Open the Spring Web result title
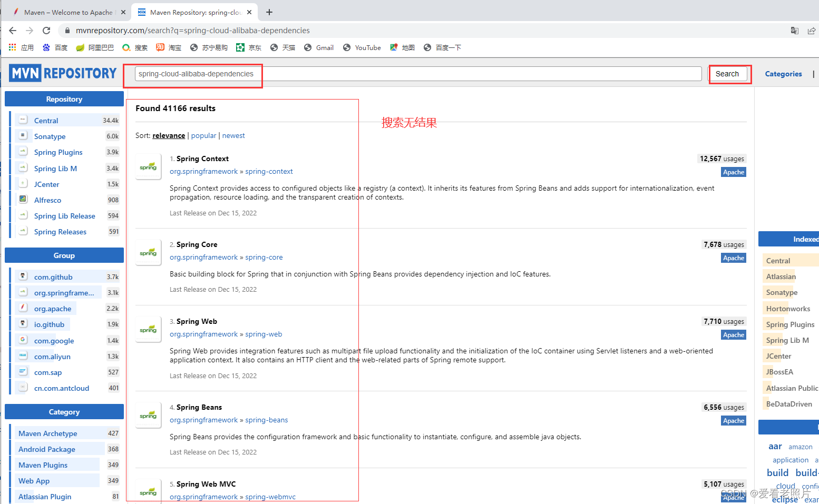This screenshot has width=819, height=504. 197,321
